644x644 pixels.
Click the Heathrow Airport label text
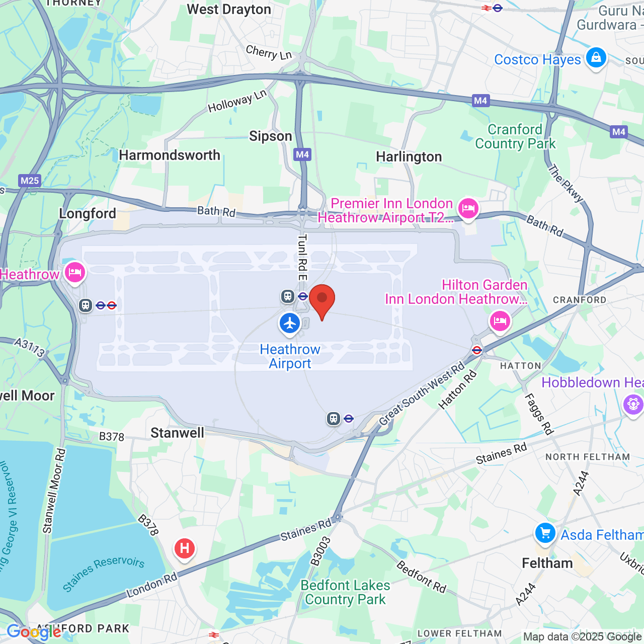pyautogui.click(x=290, y=356)
